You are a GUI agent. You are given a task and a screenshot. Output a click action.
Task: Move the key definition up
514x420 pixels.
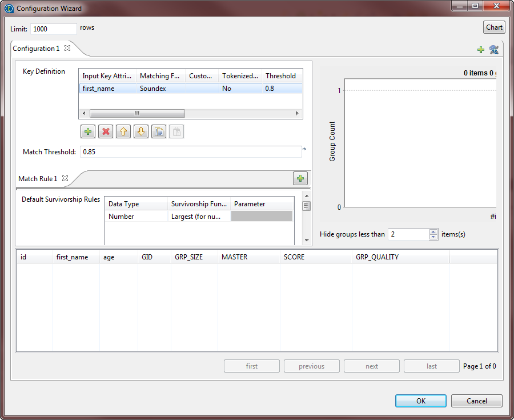click(x=123, y=132)
